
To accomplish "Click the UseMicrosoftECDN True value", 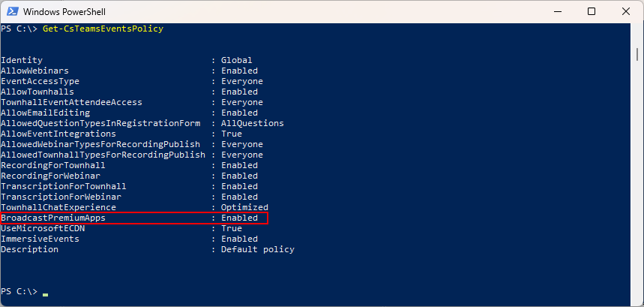I will pos(232,228).
